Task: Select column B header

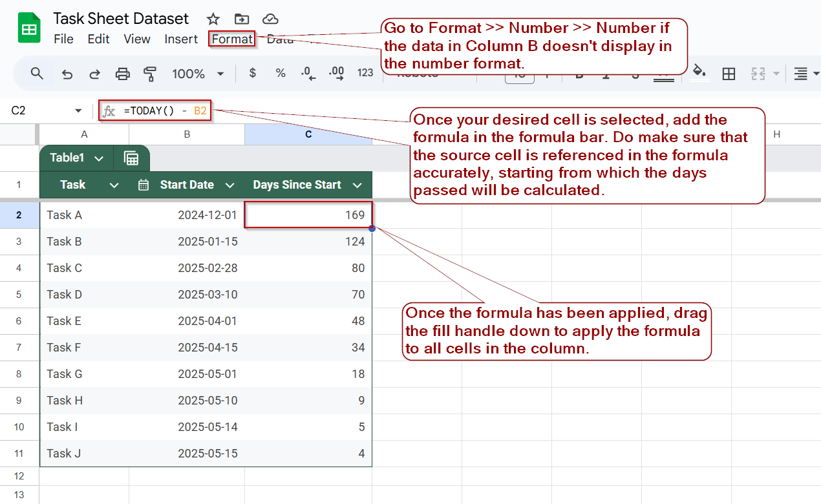Action: 187,134
